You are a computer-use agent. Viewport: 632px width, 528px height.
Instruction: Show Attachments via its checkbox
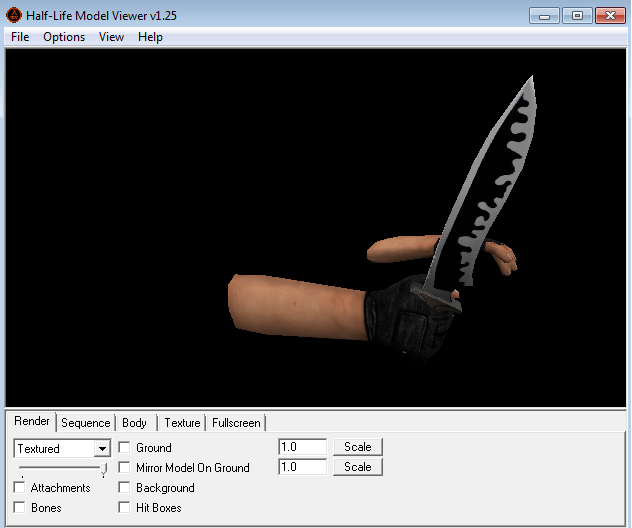point(19,488)
